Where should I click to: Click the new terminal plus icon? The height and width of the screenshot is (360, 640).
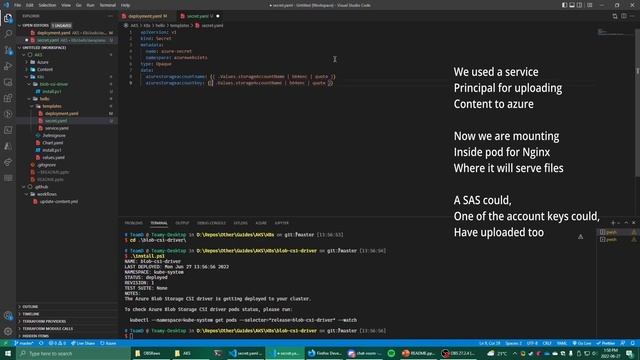613,223
